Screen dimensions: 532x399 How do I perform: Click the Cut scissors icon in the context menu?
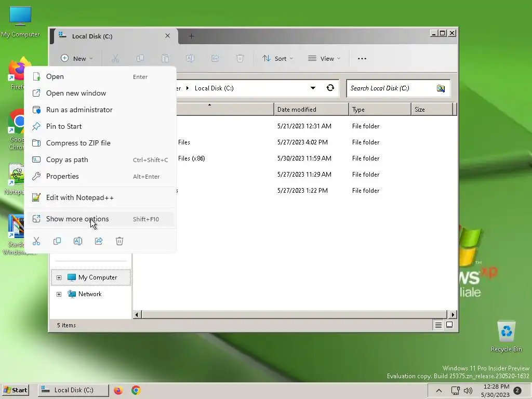(x=36, y=241)
